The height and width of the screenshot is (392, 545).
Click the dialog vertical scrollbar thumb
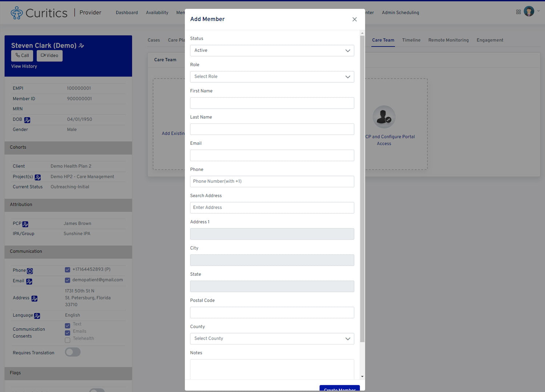pos(362,189)
